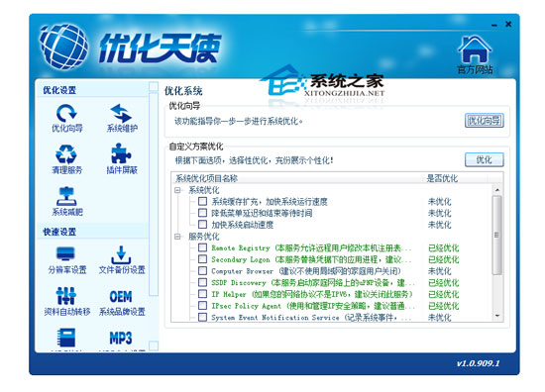Click the 优化 button for custom optimization
Image resolution: width=545 pixels, height=392 pixels.
point(485,160)
